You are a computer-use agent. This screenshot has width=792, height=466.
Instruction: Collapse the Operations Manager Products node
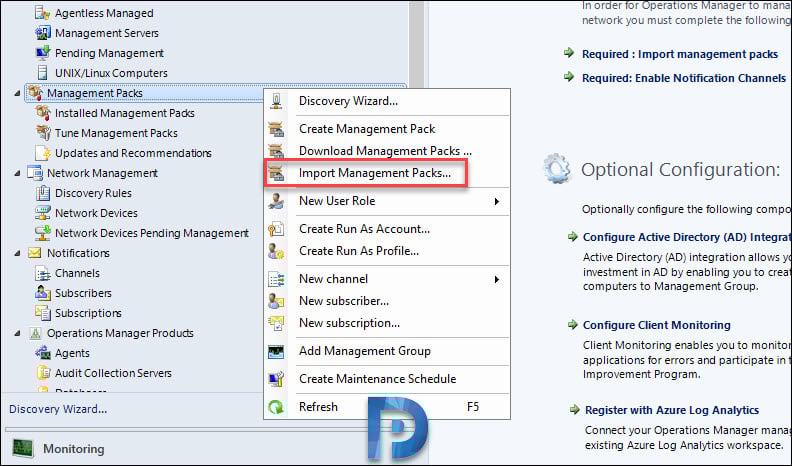point(17,333)
